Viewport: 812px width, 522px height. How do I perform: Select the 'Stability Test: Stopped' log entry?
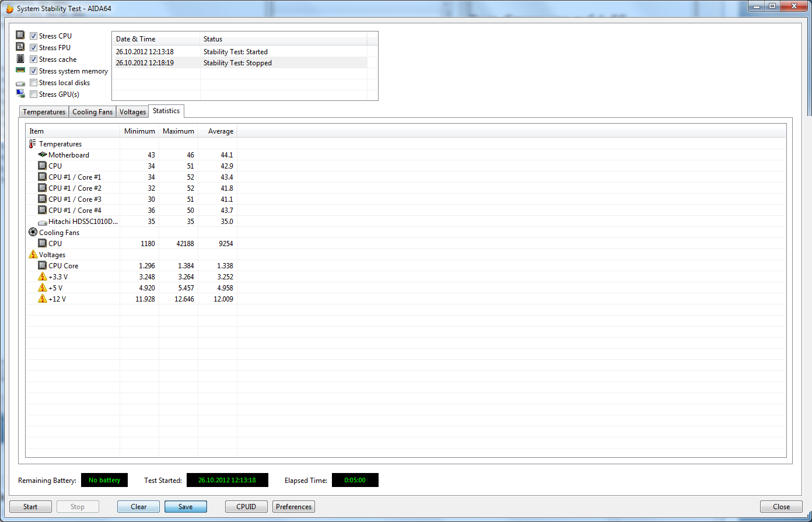tap(240, 63)
